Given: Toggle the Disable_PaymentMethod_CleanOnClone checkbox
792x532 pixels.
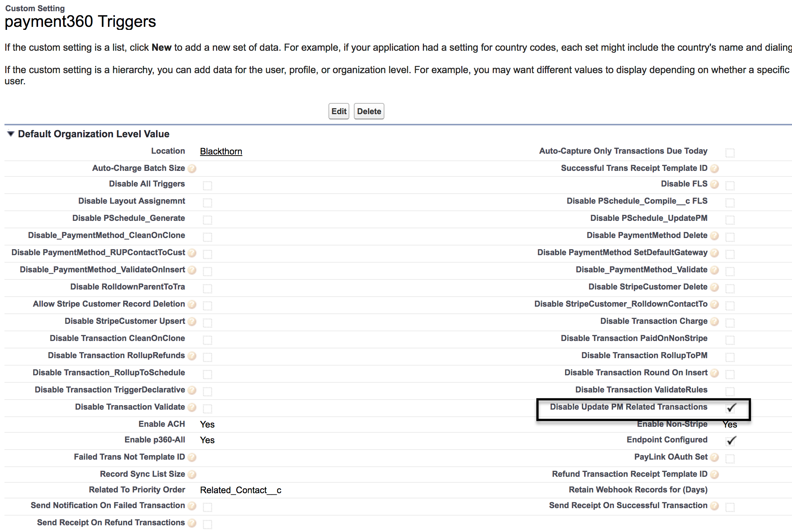Looking at the screenshot, I should coord(208,237).
